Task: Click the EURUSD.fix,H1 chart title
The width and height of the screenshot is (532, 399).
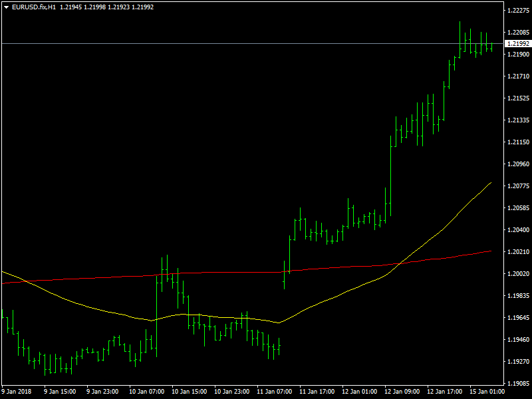Action: (x=34, y=7)
